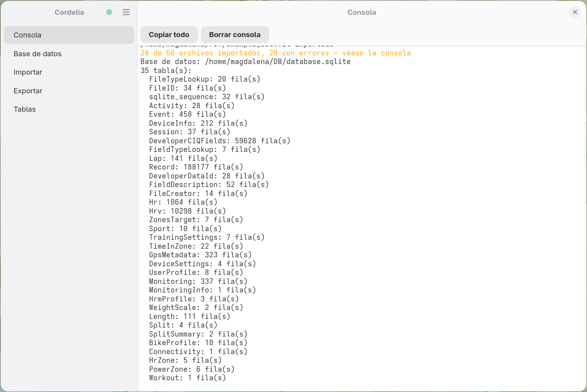587x392 pixels.
Task: Select the DeviceInfo: 212 fila(s) line
Action: coord(198,123)
